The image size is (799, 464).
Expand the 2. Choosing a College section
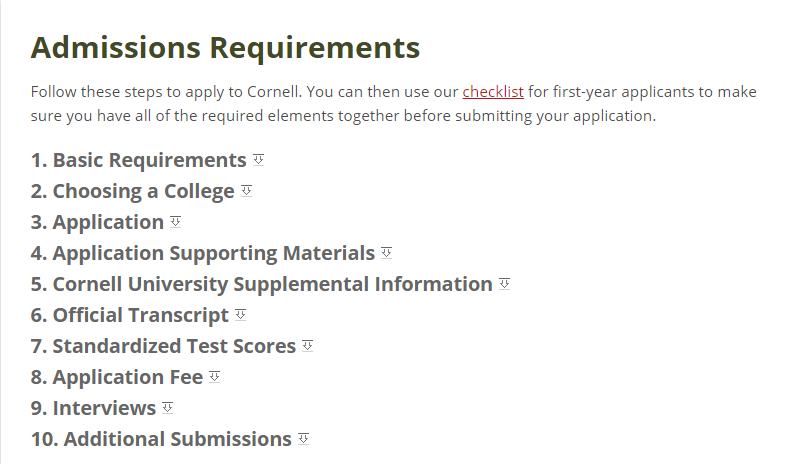132,192
